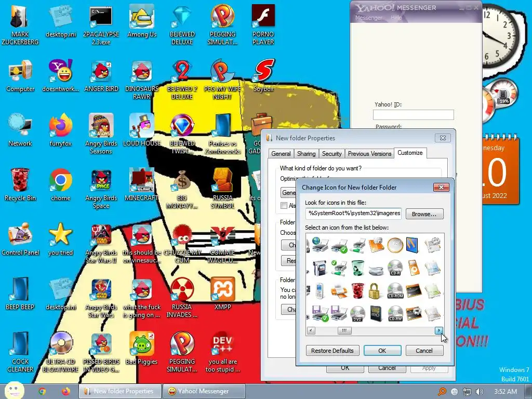This screenshot has height=399, width=532.
Task: Open folder type dropdown in Properties window
Action: point(288,192)
